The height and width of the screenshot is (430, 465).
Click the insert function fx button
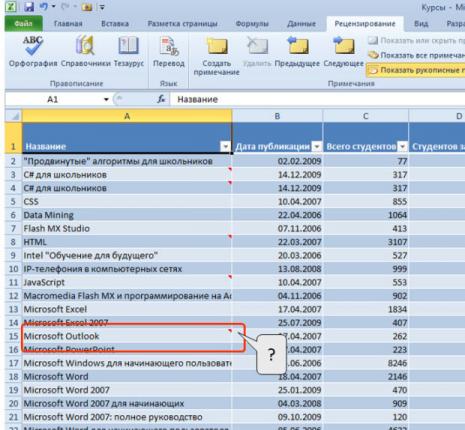(x=161, y=99)
